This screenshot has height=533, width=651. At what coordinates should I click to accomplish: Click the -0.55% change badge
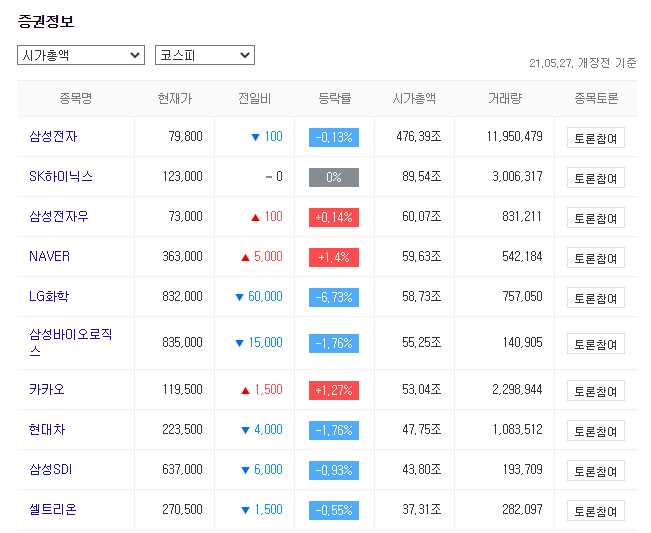(x=334, y=510)
